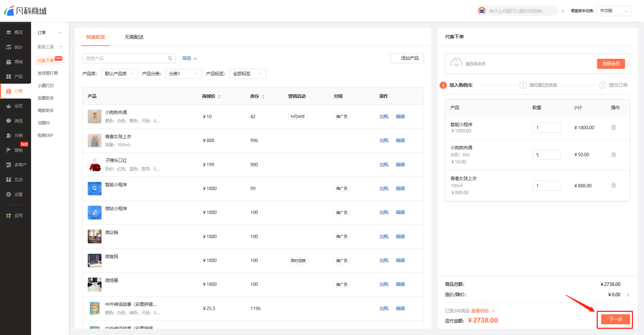Click the chatbot assistant robot icon
This screenshot has width=644, height=335.
pyautogui.click(x=482, y=11)
